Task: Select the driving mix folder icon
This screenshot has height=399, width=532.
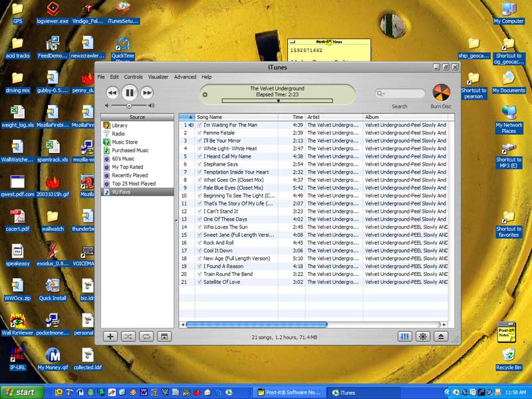Action: coord(18,82)
